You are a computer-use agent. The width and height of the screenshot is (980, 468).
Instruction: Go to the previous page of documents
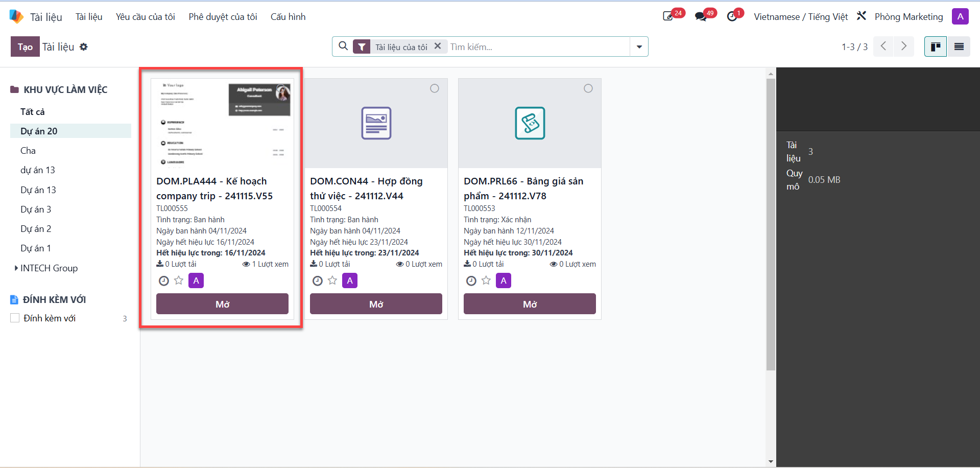coord(883,46)
